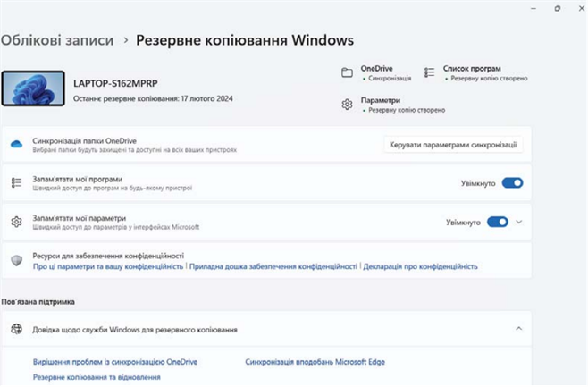Open Декларація про конфіденційність link
This screenshot has width=588, height=387.
(x=420, y=266)
